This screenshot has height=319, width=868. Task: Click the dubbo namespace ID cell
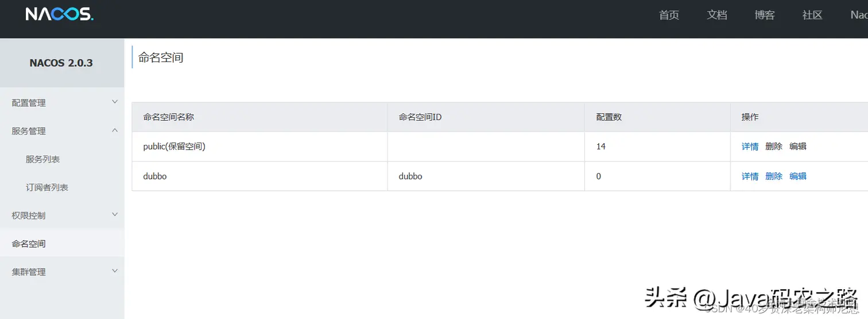(486, 176)
